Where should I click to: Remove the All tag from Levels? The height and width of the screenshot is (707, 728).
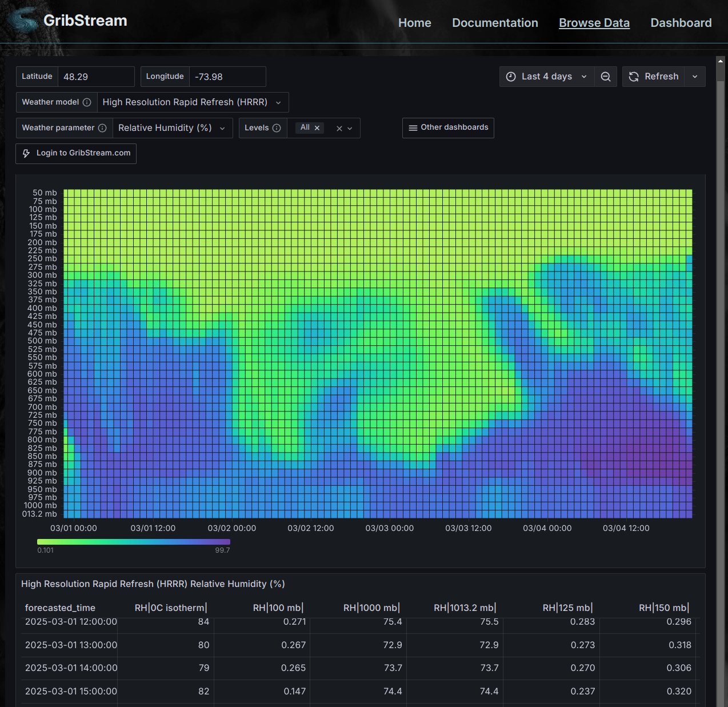pos(317,128)
